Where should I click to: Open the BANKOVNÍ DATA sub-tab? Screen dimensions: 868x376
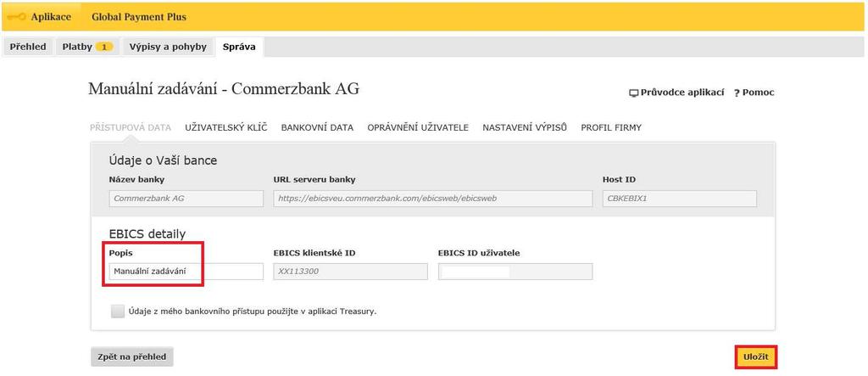coord(317,127)
